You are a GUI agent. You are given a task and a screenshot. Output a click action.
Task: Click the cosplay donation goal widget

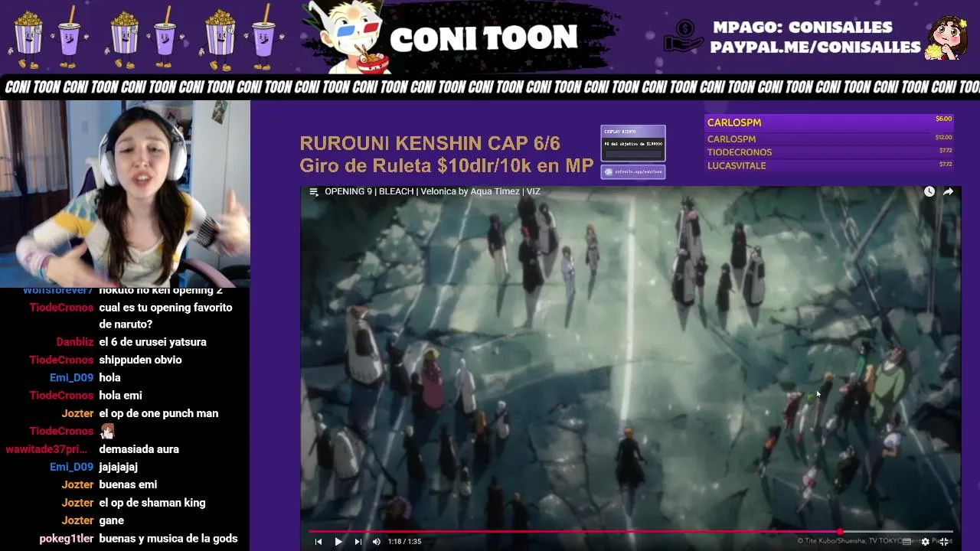(x=633, y=143)
